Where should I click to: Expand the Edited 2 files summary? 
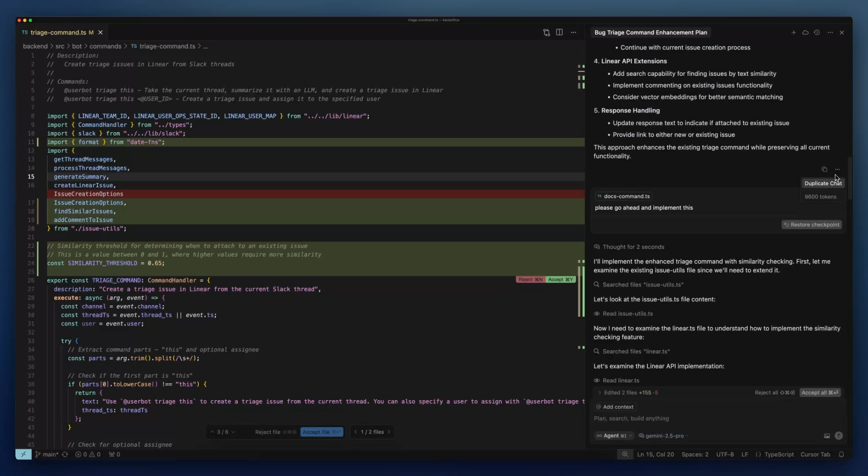point(628,393)
